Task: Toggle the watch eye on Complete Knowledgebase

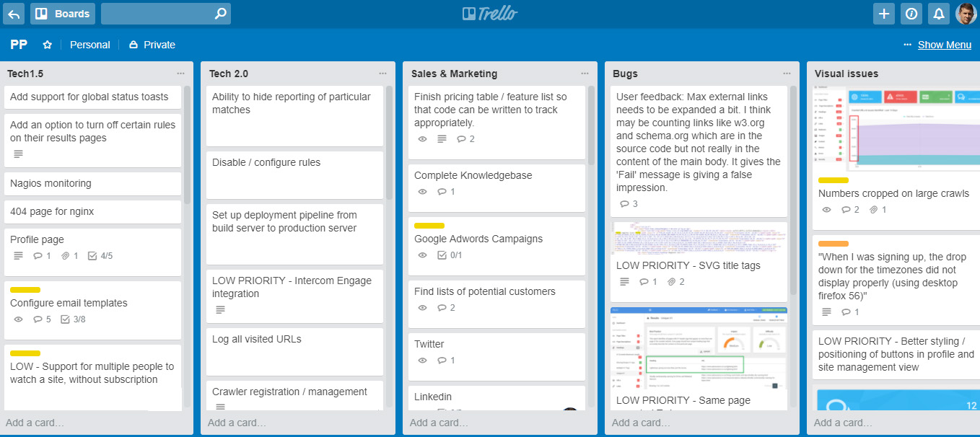Action: [423, 192]
